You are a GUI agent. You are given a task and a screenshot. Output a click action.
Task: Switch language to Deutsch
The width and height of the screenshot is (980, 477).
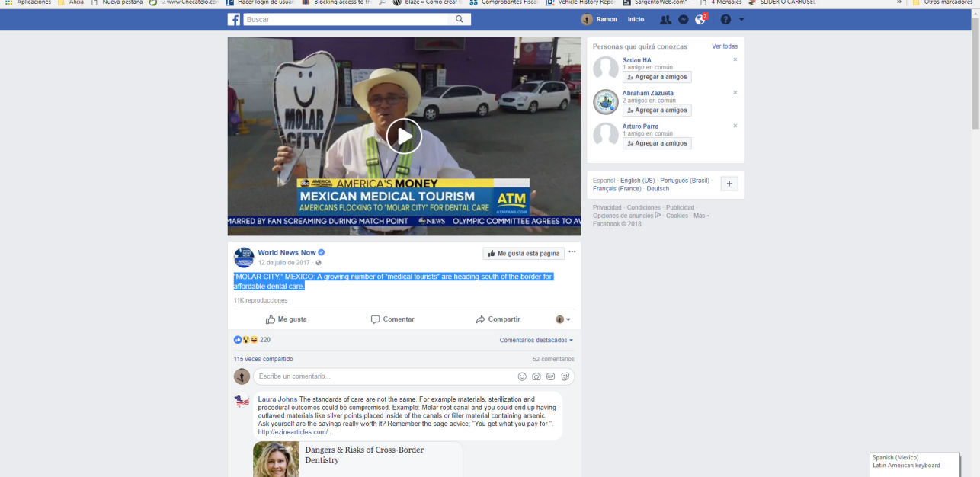click(x=658, y=188)
